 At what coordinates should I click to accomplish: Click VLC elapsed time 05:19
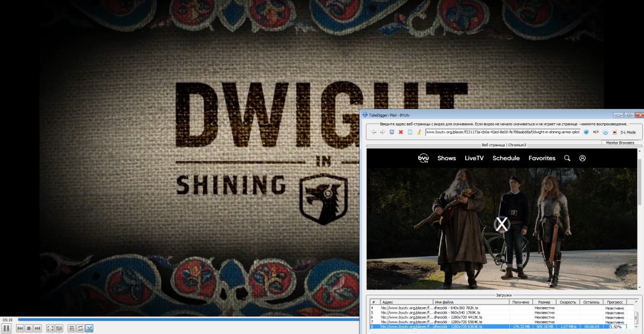coord(8,320)
